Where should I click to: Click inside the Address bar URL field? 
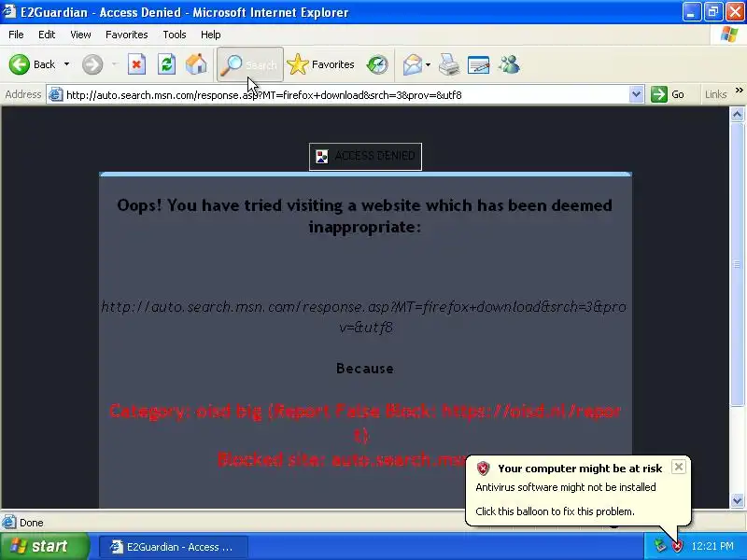pyautogui.click(x=345, y=95)
